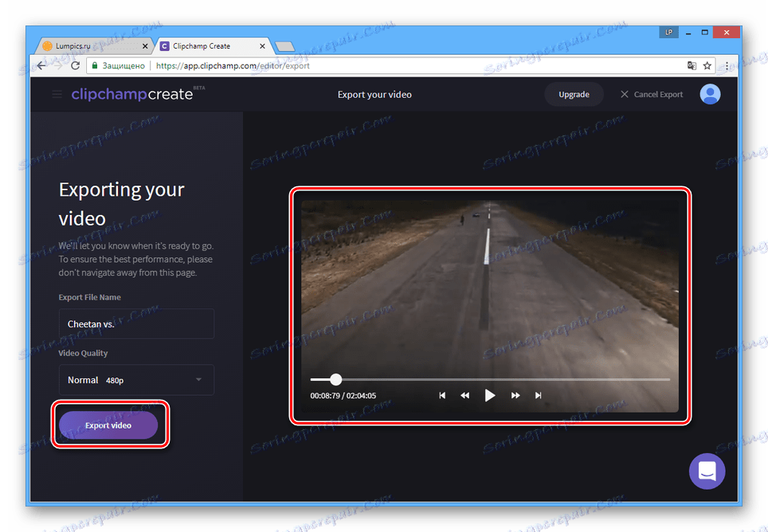Move the video seek slider handle
768x532 pixels.
point(335,380)
